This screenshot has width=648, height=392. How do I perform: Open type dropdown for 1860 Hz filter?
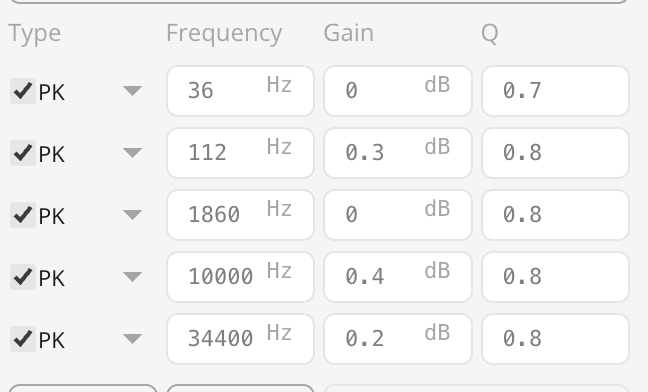133,215
